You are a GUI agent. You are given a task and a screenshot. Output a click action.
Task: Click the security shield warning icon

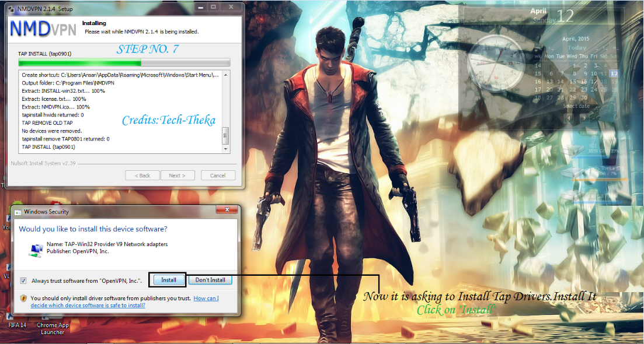23,299
